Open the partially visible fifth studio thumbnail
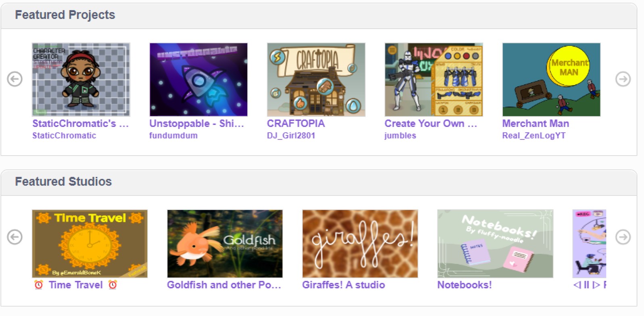Screen dimensions: 644x316 (589, 243)
